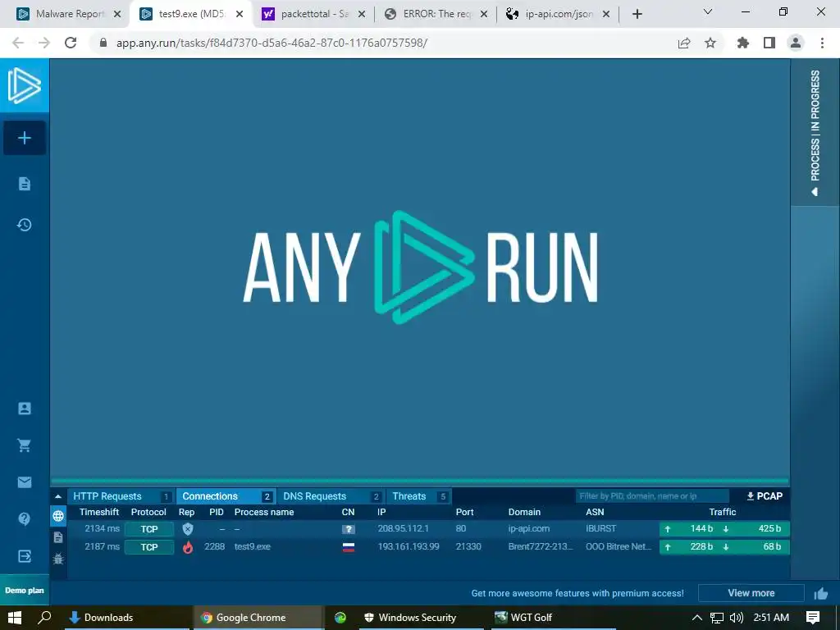Select the files icon in bottom panel

(x=58, y=537)
